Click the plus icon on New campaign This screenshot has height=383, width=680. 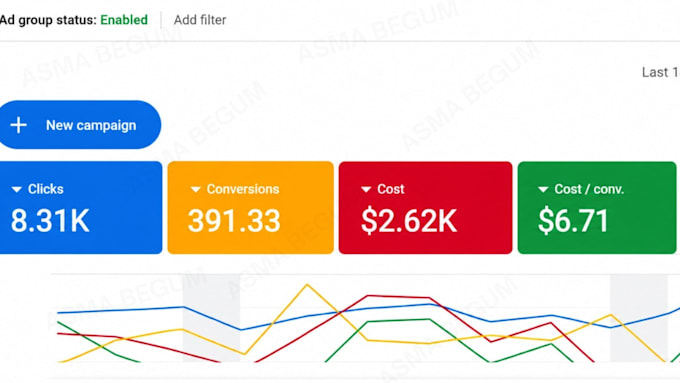tap(19, 125)
